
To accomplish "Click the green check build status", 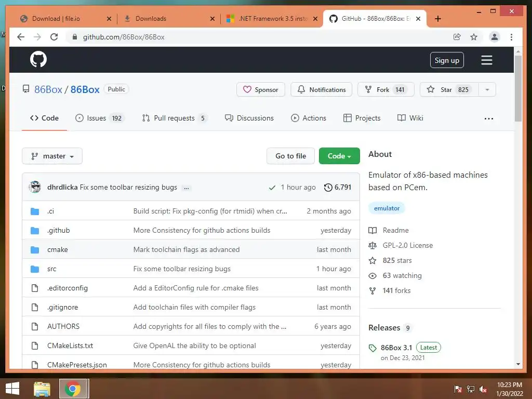I will point(272,188).
